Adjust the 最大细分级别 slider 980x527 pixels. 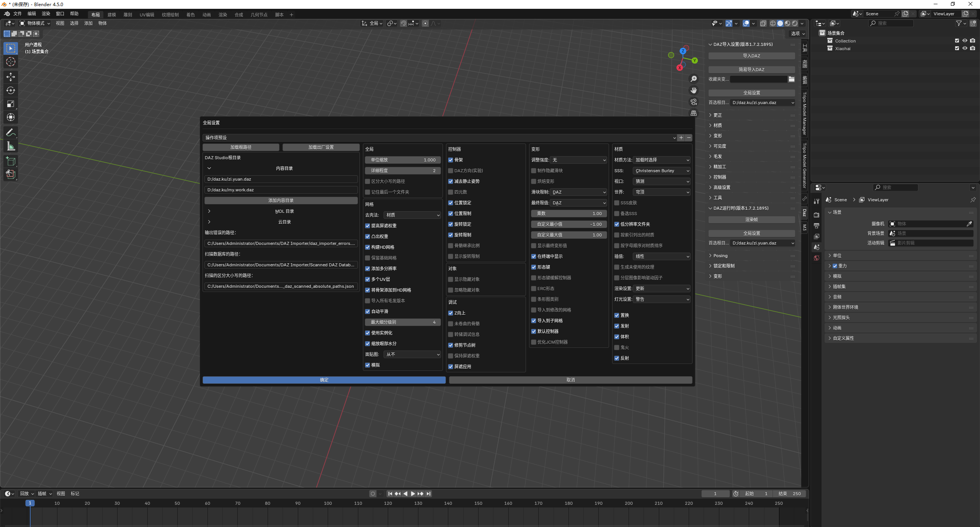(403, 322)
